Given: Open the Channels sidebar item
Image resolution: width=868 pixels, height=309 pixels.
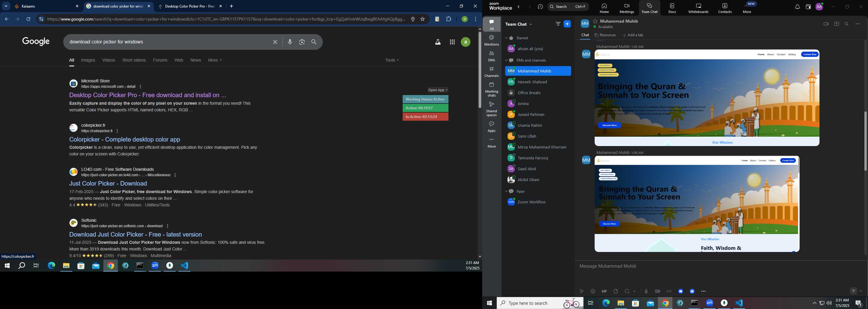Looking at the screenshot, I should [x=492, y=72].
